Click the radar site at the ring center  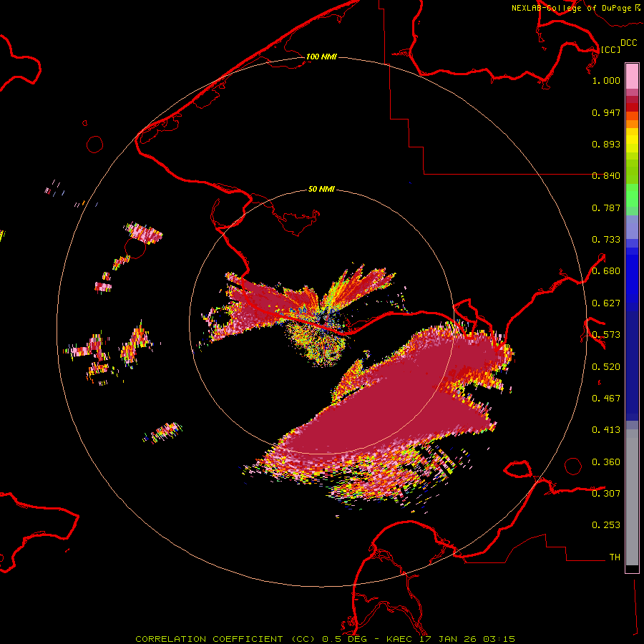(x=323, y=318)
